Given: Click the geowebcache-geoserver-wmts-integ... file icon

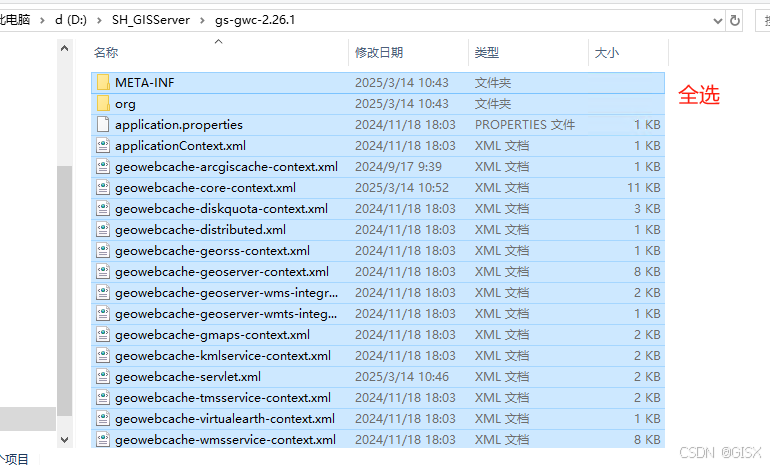Looking at the screenshot, I should 103,314.
